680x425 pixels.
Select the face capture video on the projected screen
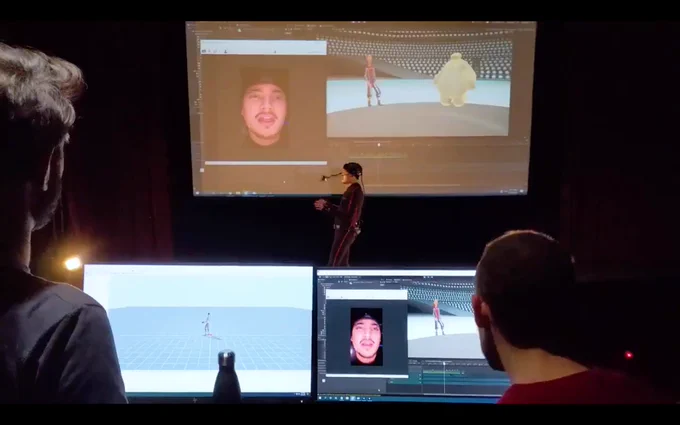point(265,109)
